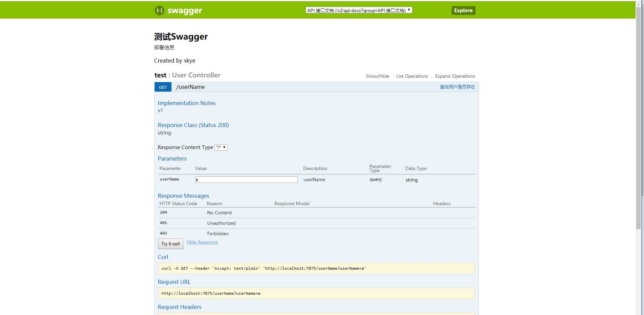Click the Request URL code block
The width and height of the screenshot is (644, 315).
click(x=316, y=293)
